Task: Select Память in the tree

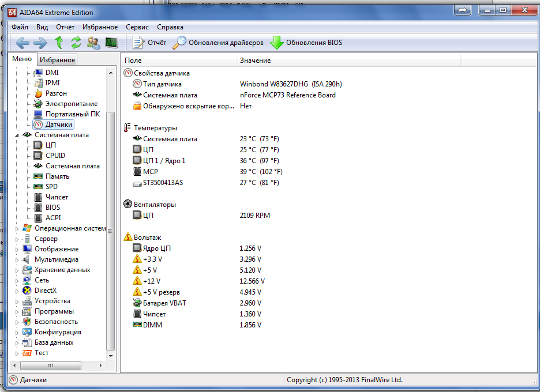Action: (x=57, y=176)
